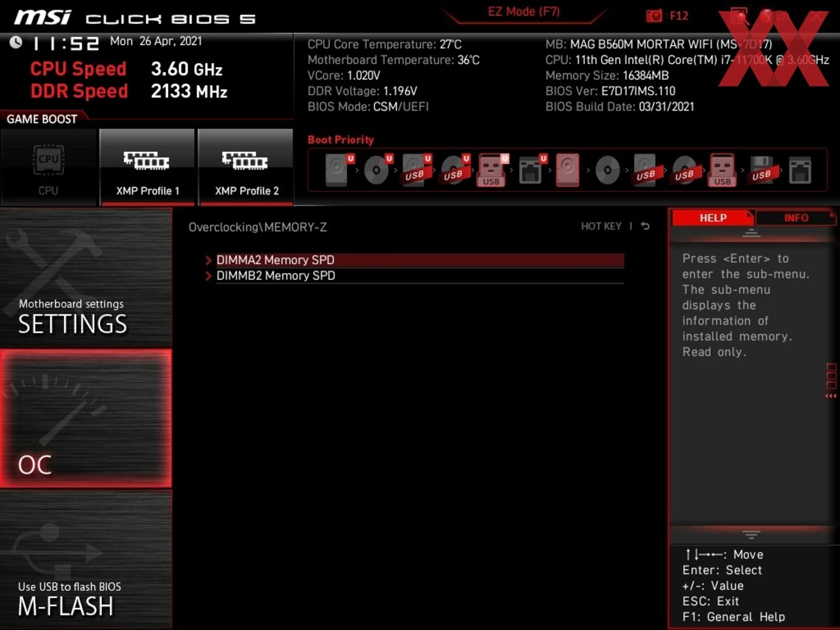Click the 'F1: General Help' hint
840x630 pixels.
(734, 617)
